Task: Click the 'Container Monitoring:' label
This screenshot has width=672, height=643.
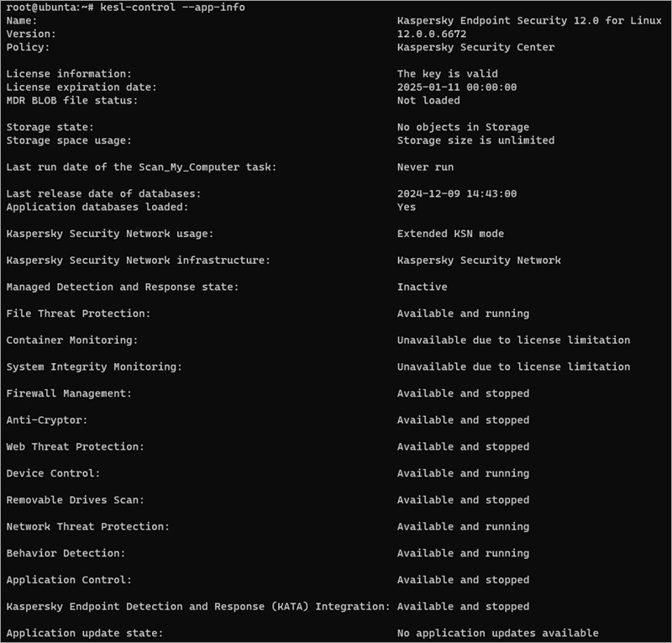Action: 72,340
